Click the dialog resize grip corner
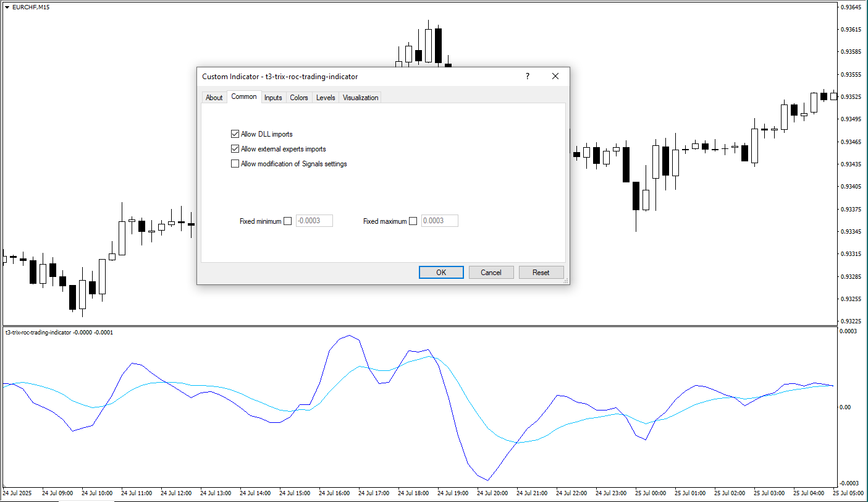The height and width of the screenshot is (502, 868). click(566, 281)
